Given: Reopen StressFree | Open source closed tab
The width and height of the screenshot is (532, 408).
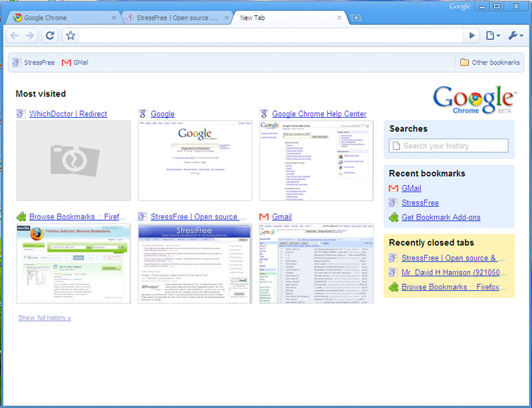Looking at the screenshot, I should pos(454,258).
